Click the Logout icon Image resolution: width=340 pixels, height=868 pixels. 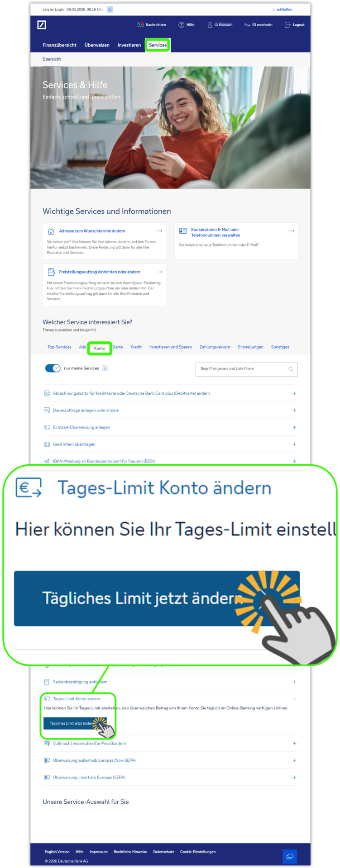(287, 25)
